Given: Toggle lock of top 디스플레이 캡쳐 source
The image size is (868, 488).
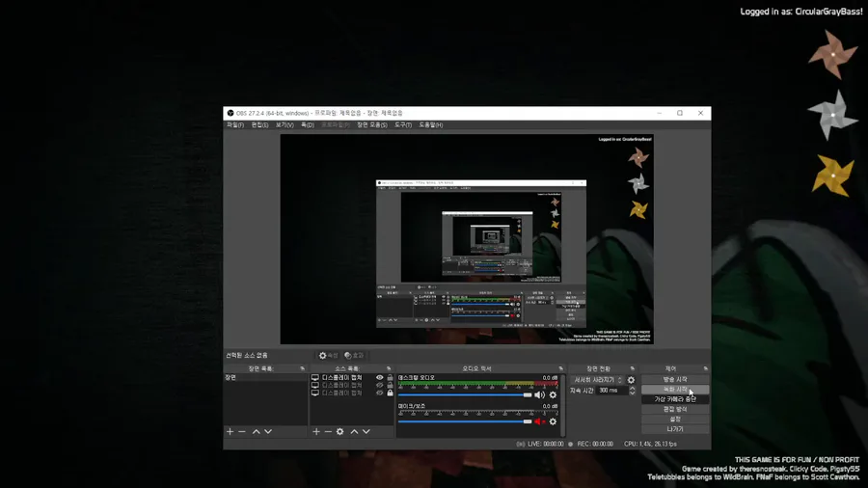Looking at the screenshot, I should (x=391, y=378).
